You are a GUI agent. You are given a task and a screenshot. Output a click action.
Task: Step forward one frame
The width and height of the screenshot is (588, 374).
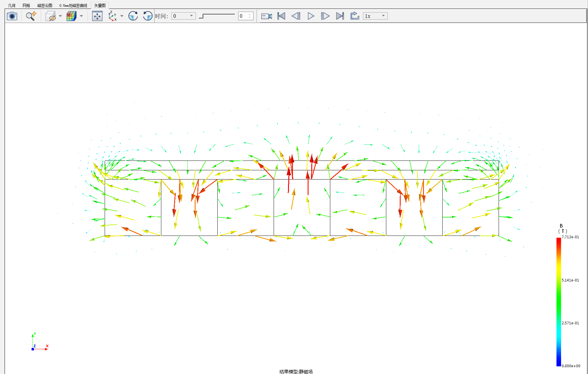click(325, 16)
